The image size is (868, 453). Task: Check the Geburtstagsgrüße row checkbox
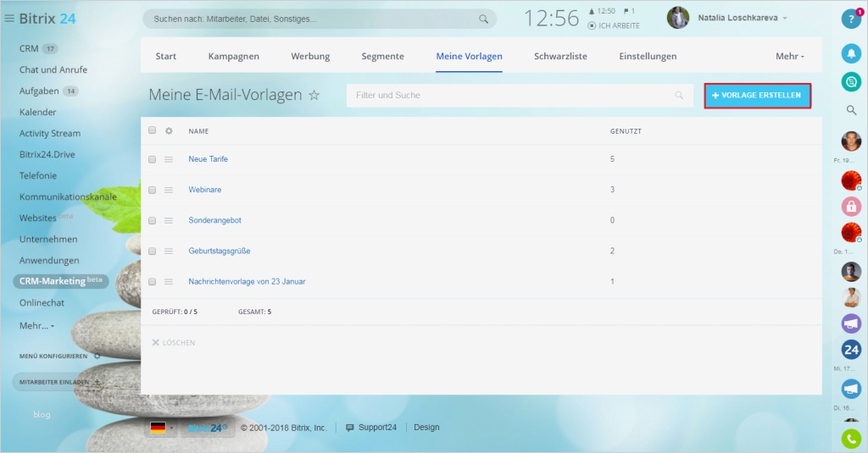(x=153, y=251)
